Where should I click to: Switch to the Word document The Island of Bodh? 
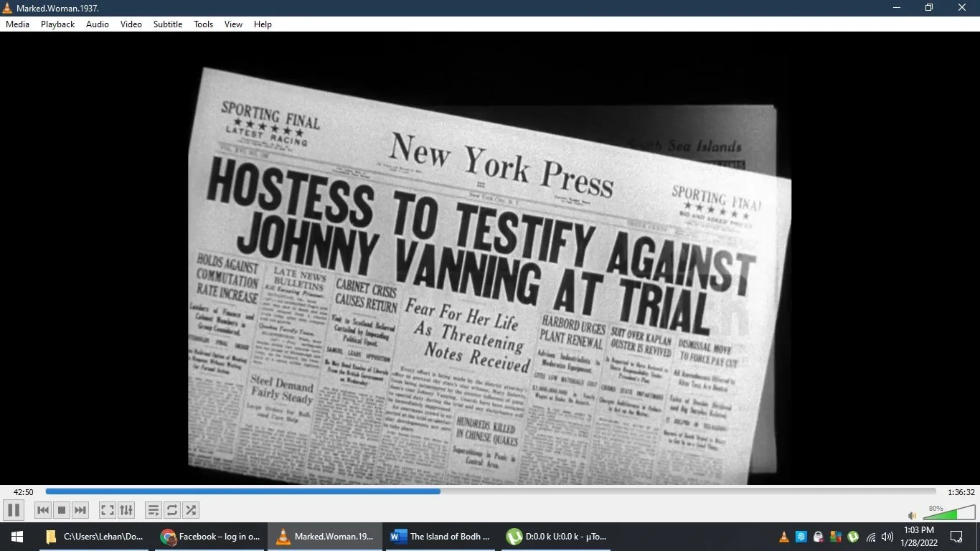(x=441, y=537)
